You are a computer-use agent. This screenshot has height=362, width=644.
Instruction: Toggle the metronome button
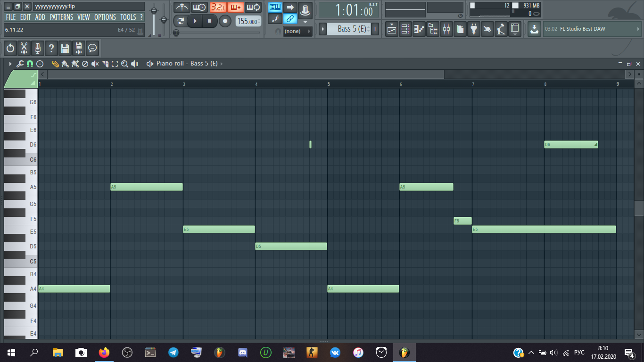[x=182, y=7]
